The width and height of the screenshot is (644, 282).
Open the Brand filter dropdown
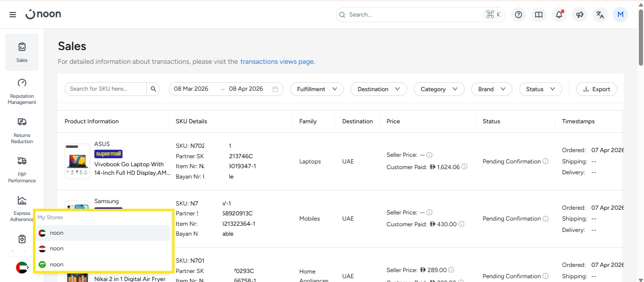point(491,89)
